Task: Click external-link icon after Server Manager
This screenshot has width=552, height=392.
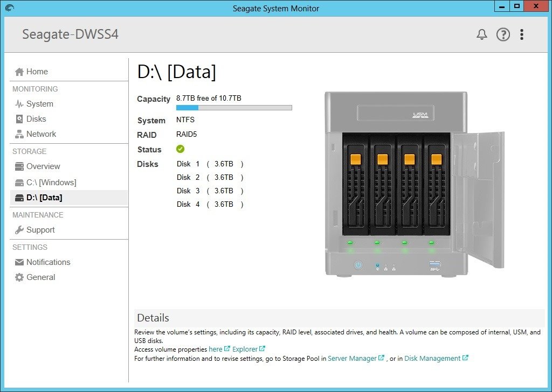Action: point(381,358)
